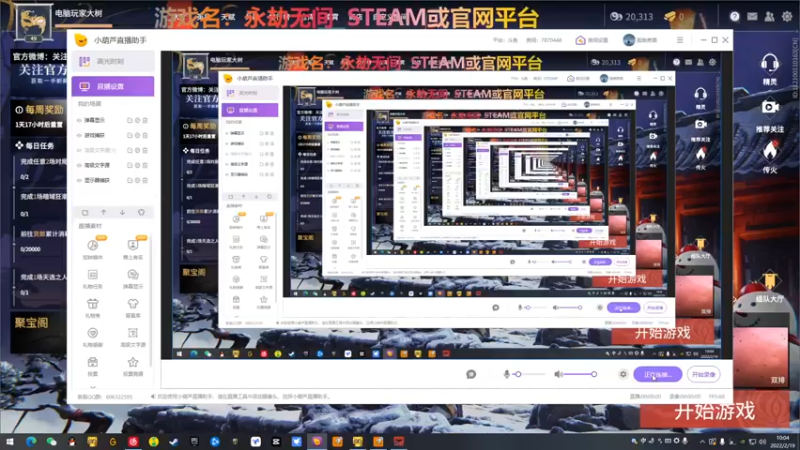Switch to the 直播设置 tab
Screen dimensions: 800x450
click(113, 86)
